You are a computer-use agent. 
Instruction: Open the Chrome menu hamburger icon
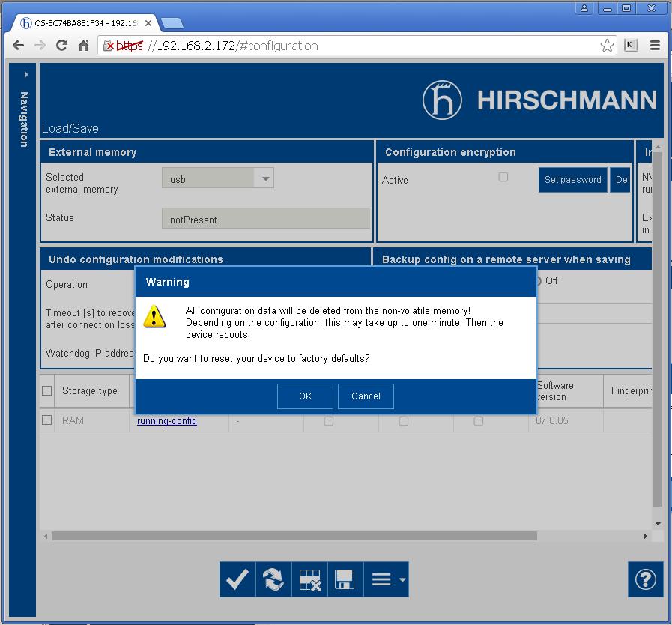pyautogui.click(x=655, y=46)
